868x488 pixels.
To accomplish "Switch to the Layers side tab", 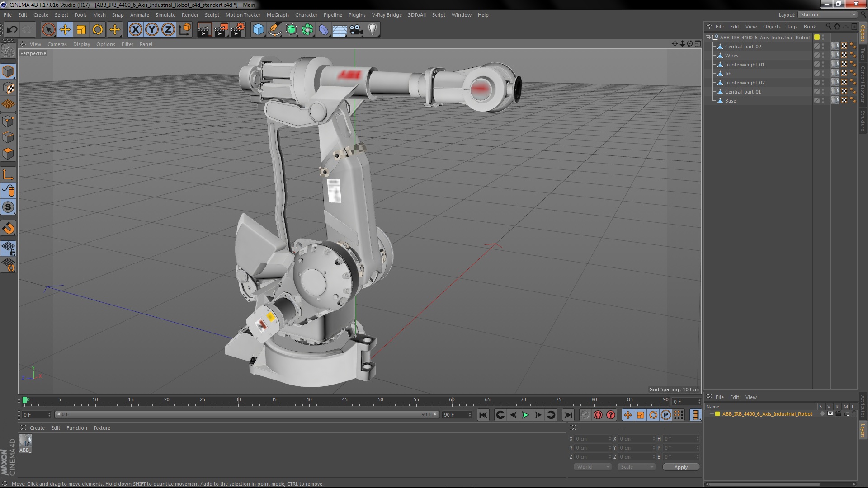I will pos(863,431).
